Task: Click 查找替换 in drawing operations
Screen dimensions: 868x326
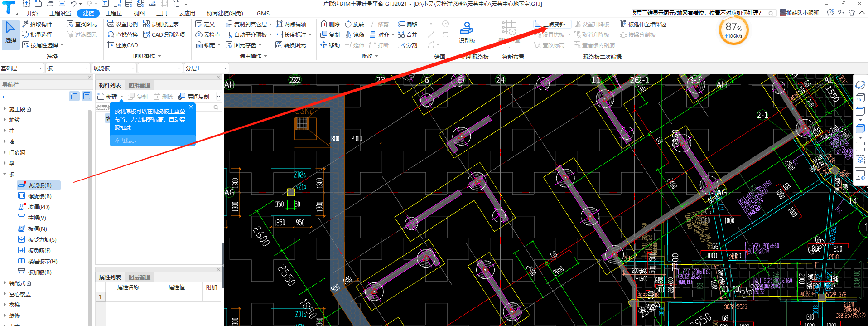Action: click(x=122, y=34)
